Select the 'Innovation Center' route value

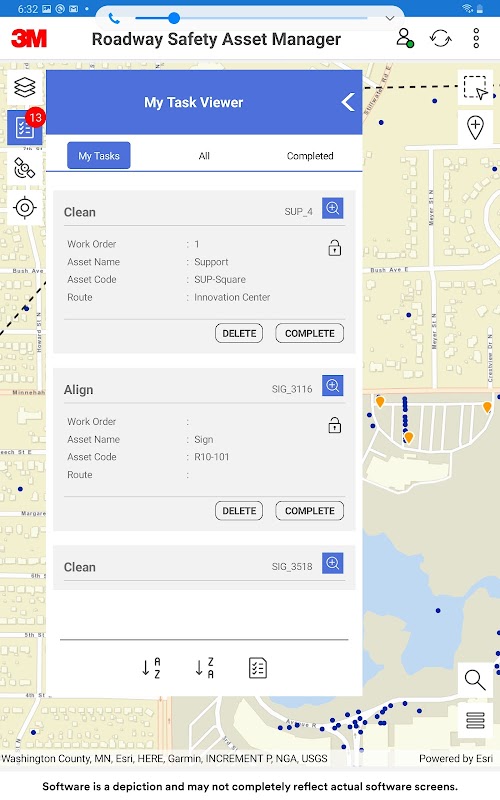coord(232,297)
